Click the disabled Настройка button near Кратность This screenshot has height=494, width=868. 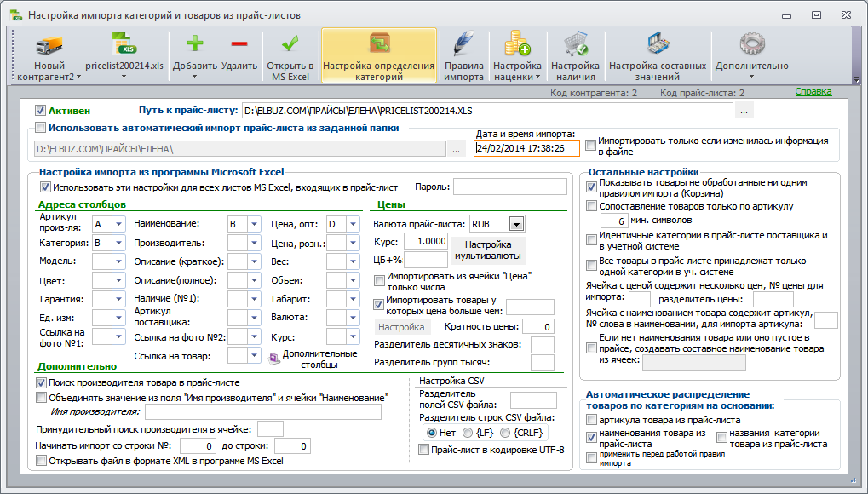click(x=401, y=327)
